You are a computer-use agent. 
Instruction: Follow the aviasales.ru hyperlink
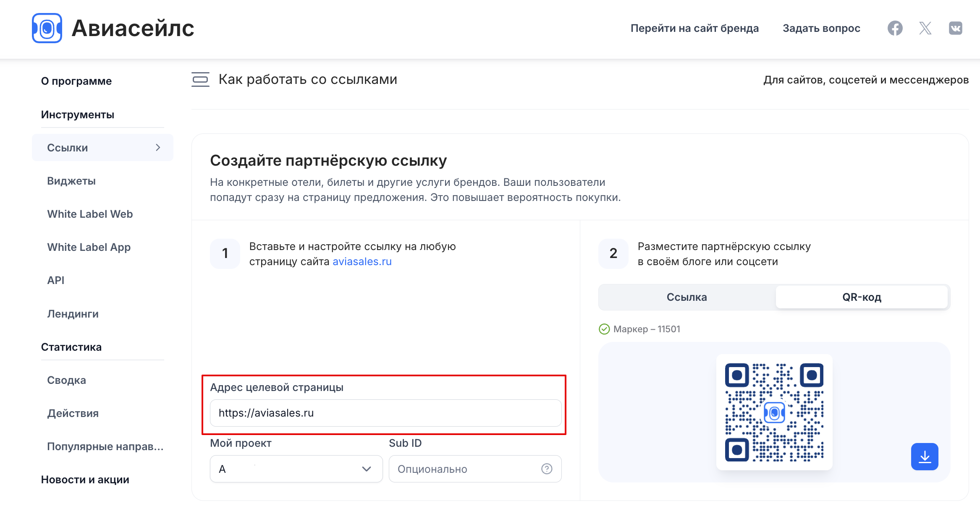point(362,261)
